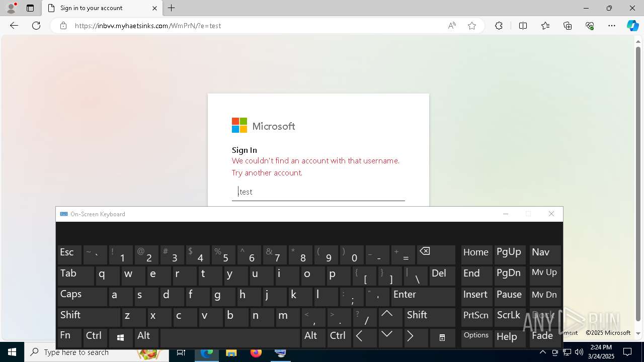644x362 pixels.
Task: Open Split screen icon
Action: (x=523, y=26)
